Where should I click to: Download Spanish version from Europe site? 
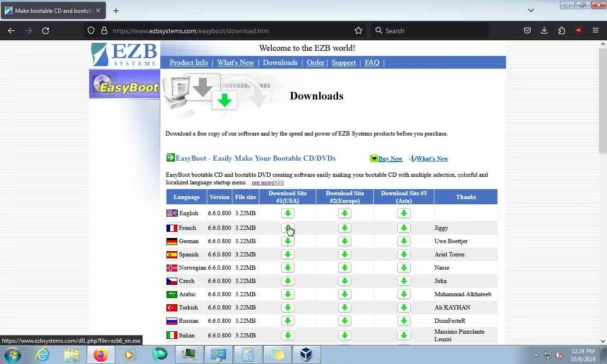tap(345, 255)
